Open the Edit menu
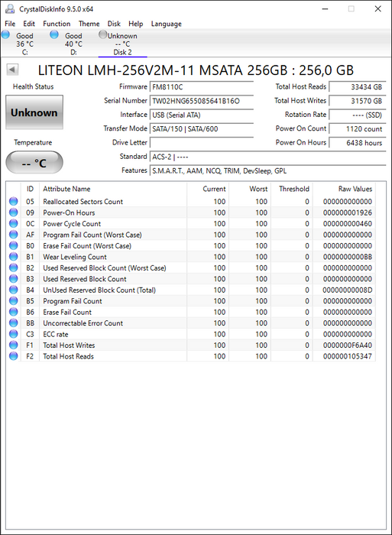 (x=29, y=24)
